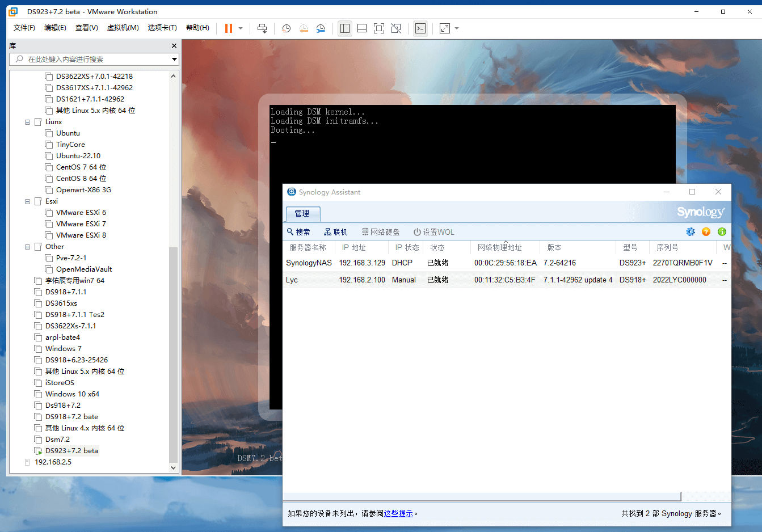
Task: Click 搜索 to search for Synology servers
Action: 298,232
